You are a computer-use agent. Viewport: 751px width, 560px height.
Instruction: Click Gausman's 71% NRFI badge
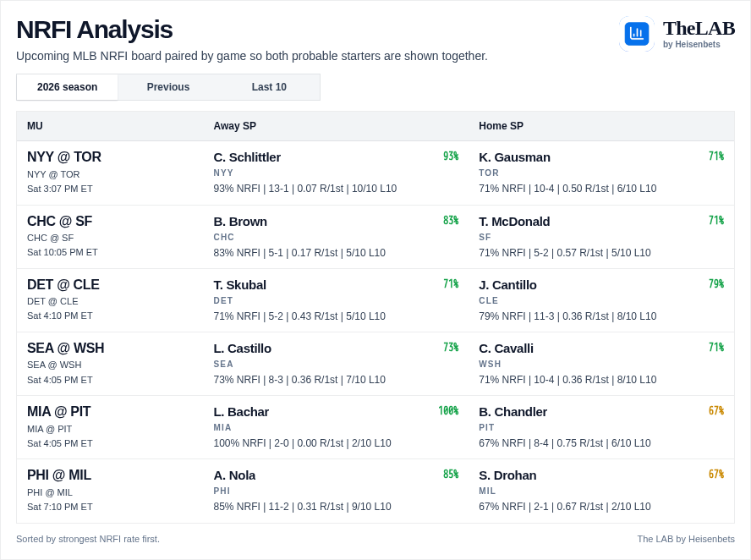(716, 156)
